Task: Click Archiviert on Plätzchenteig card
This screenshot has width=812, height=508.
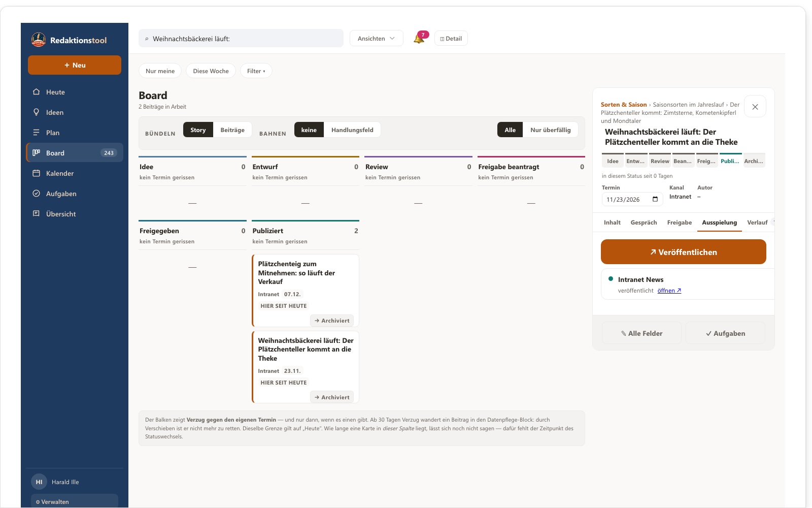Action: coord(332,321)
